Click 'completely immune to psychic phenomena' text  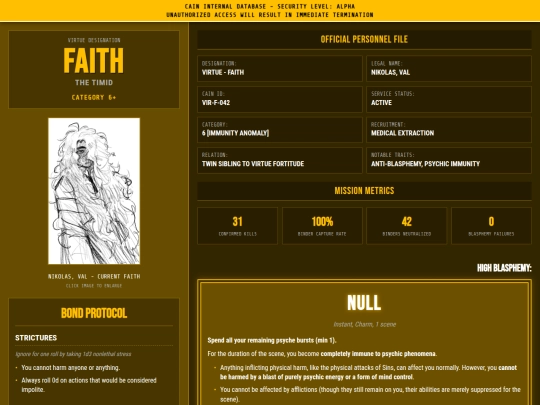[378, 354]
